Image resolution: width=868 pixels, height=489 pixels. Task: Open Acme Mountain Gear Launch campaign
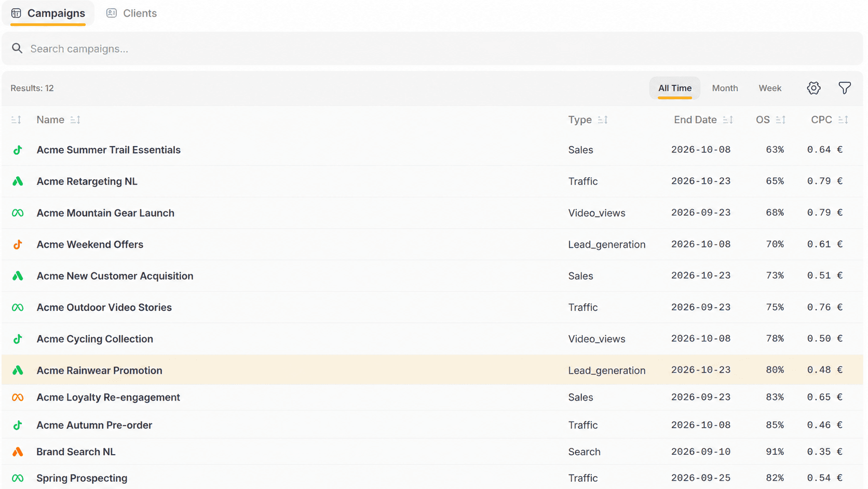pyautogui.click(x=105, y=213)
